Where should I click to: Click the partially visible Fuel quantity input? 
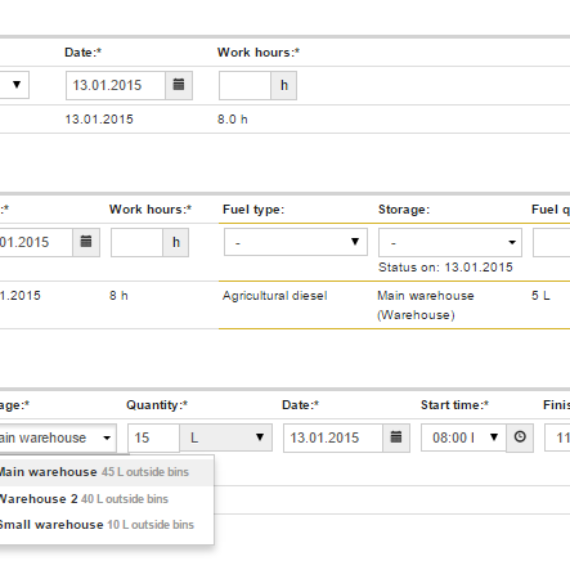[x=551, y=242]
